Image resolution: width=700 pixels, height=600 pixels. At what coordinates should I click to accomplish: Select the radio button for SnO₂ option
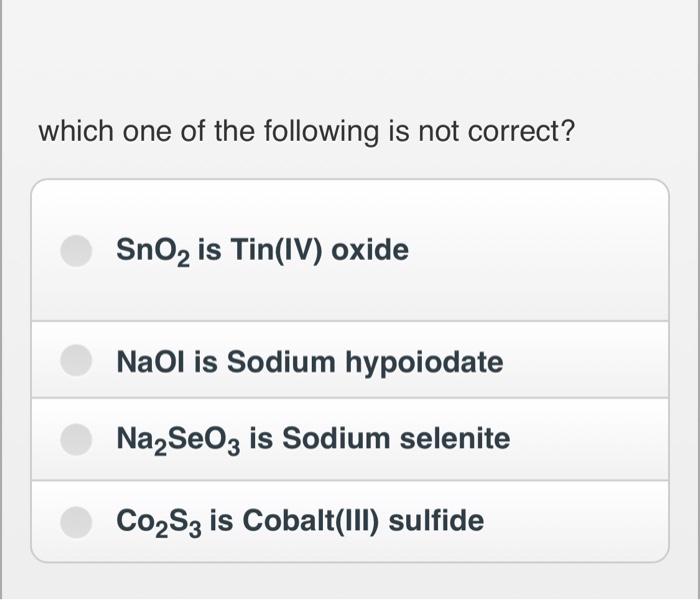(x=77, y=249)
